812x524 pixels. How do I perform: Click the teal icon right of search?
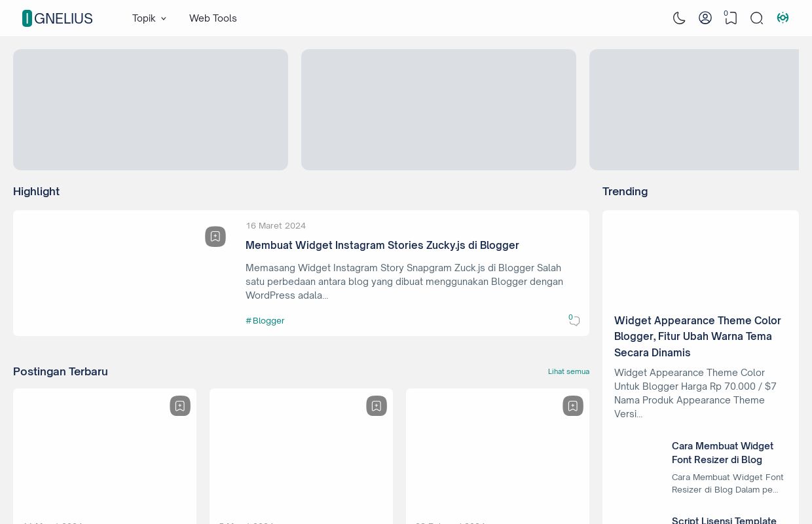point(783,18)
